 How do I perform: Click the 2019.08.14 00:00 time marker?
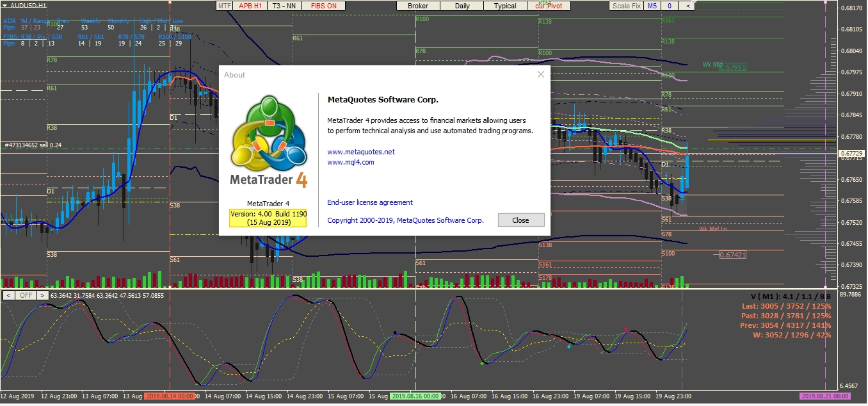click(x=170, y=396)
